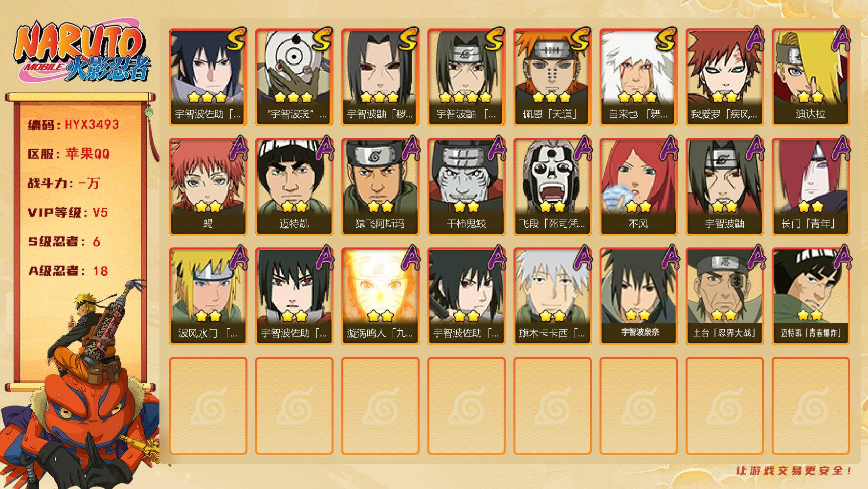Click the 长门「青年」 card
Image resolution: width=868 pixels, height=489 pixels.
[810, 187]
